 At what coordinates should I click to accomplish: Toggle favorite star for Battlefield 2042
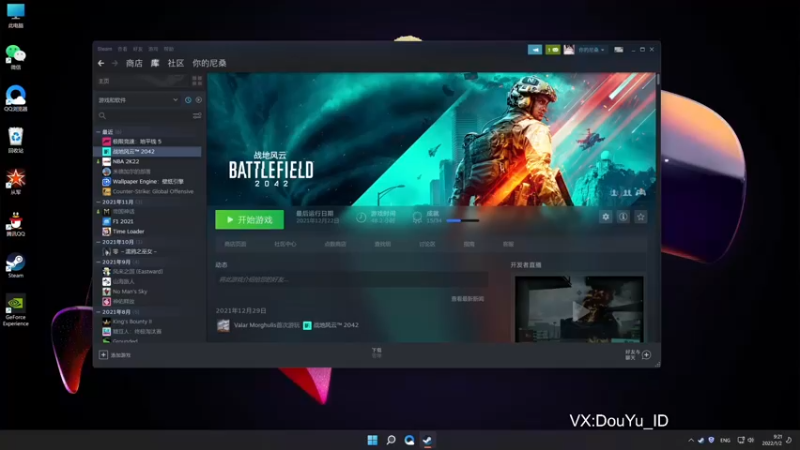tap(641, 217)
